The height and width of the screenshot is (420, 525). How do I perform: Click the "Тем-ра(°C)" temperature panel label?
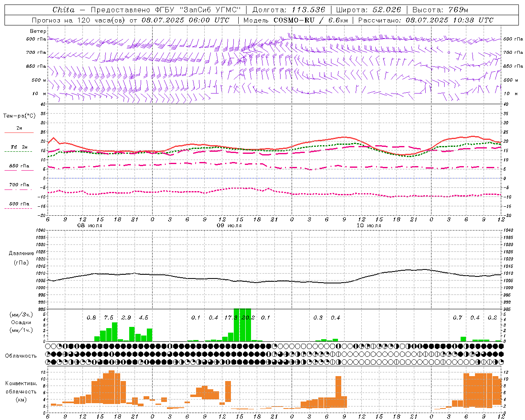[19, 116]
